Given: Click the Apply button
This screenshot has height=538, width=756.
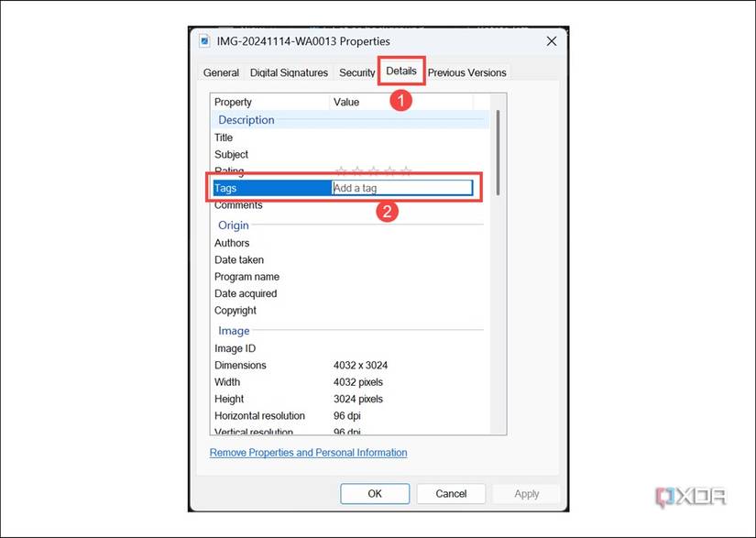Looking at the screenshot, I should [527, 494].
